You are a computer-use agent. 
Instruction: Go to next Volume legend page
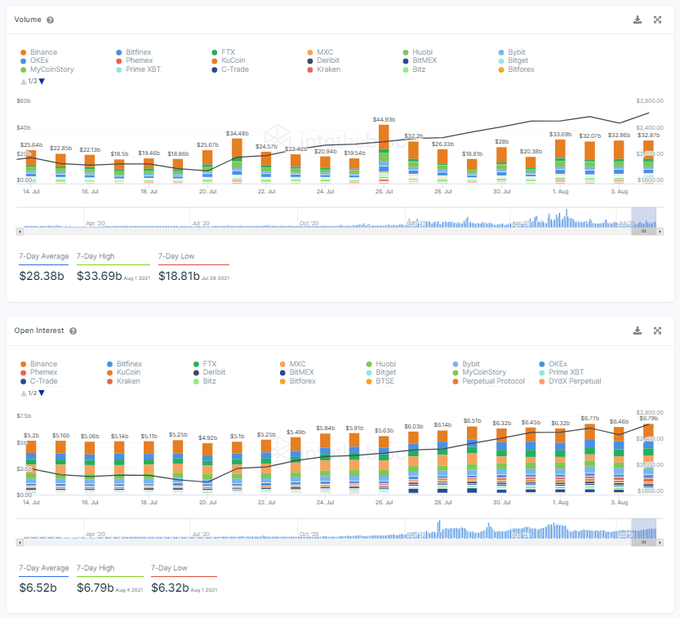point(41,81)
